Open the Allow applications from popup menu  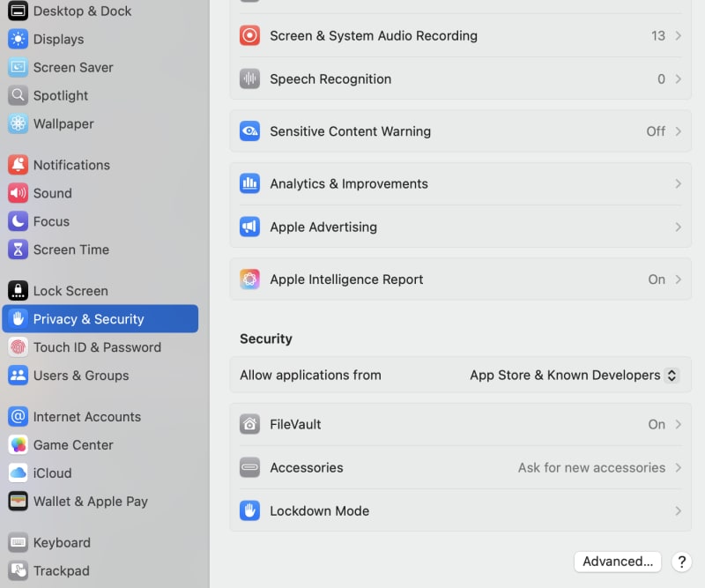[573, 375]
